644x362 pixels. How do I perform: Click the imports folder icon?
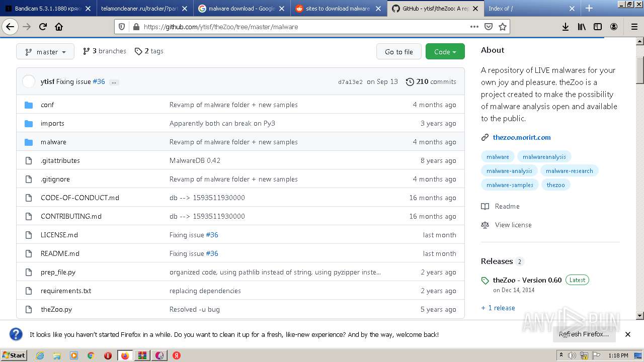[29, 123]
